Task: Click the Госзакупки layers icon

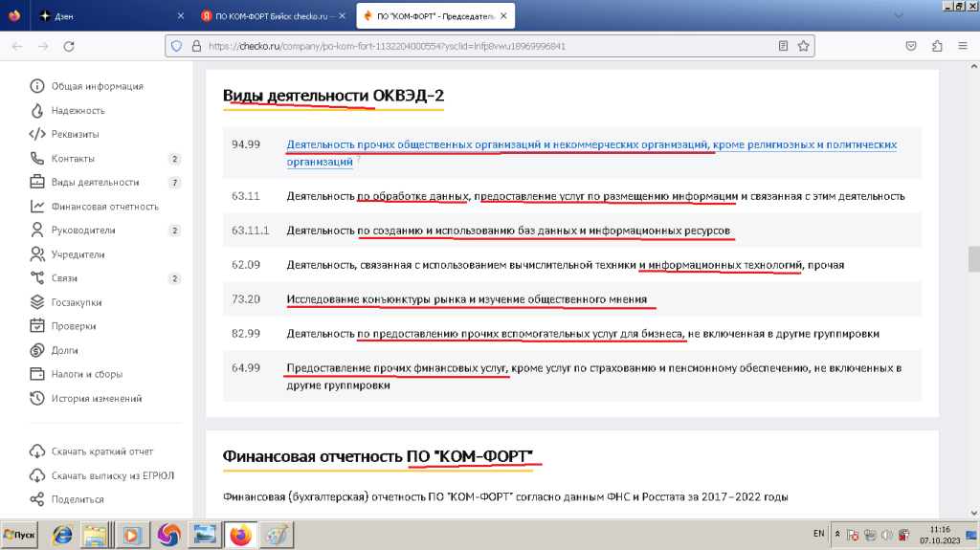Action: coord(37,302)
